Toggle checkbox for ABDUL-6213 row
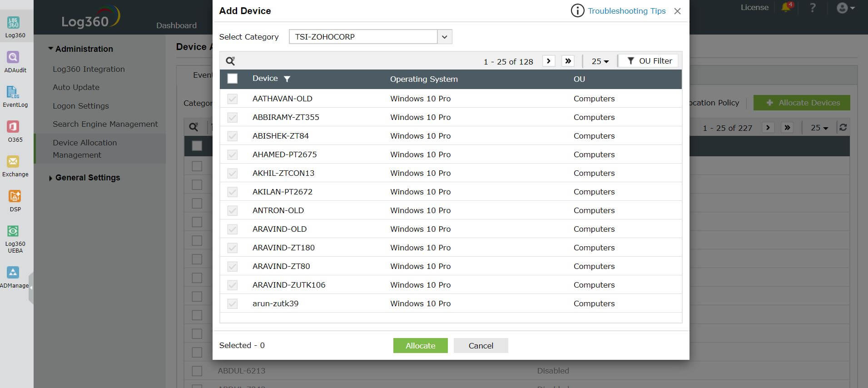The width and height of the screenshot is (868, 388). (197, 371)
